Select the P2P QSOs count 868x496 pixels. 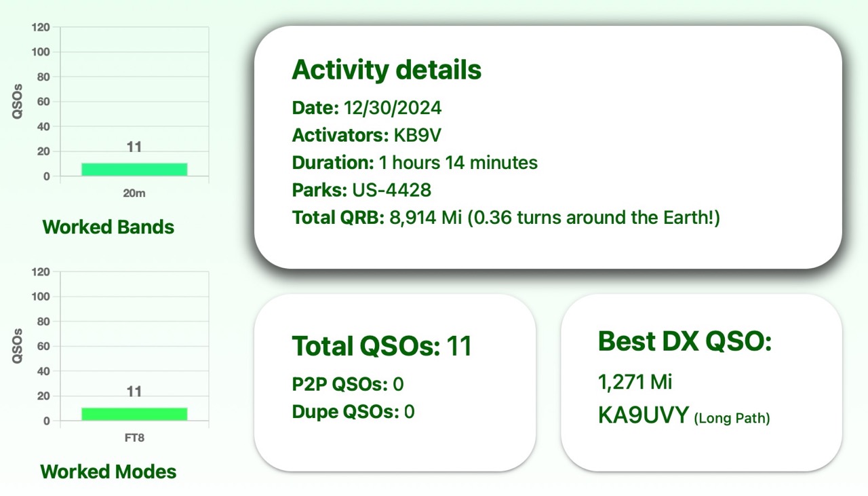pyautogui.click(x=398, y=384)
